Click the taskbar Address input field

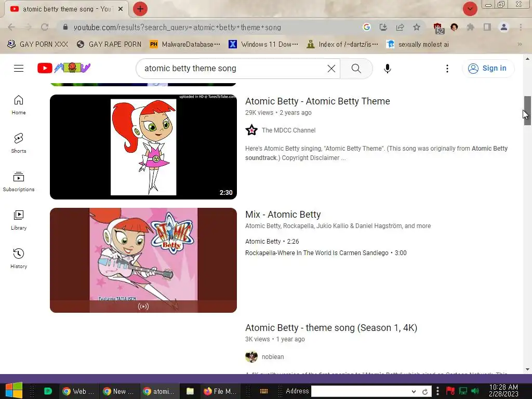point(361,392)
